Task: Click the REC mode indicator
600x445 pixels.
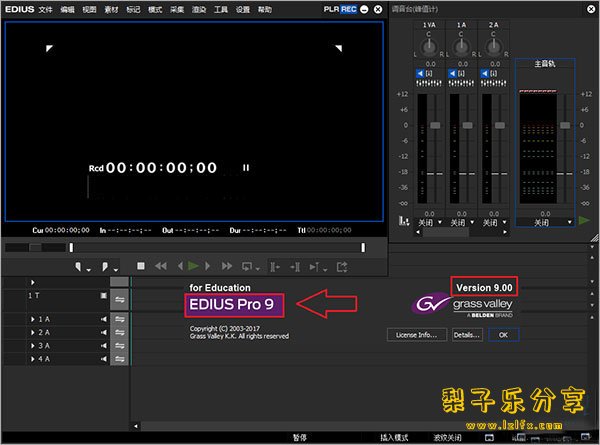Action: click(x=349, y=9)
